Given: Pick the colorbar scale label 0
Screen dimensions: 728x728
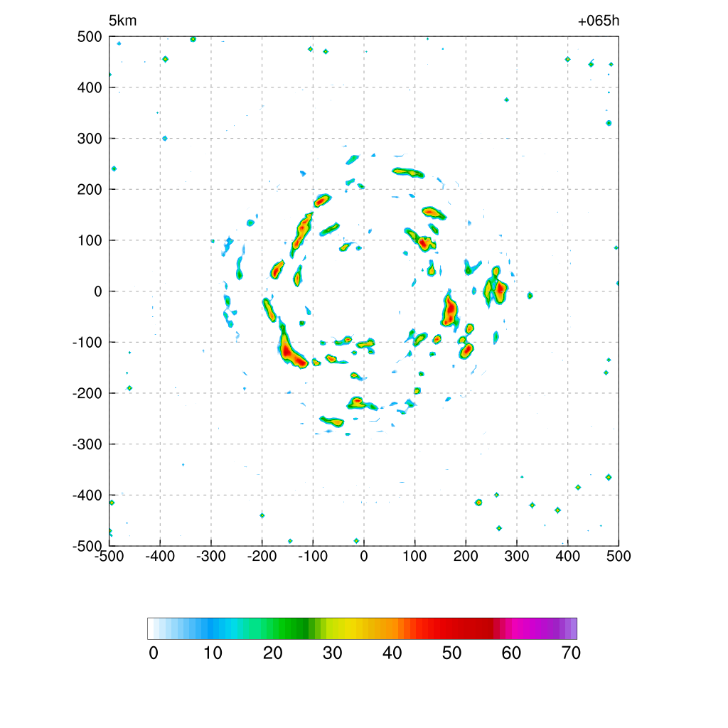Looking at the screenshot, I should (154, 653).
